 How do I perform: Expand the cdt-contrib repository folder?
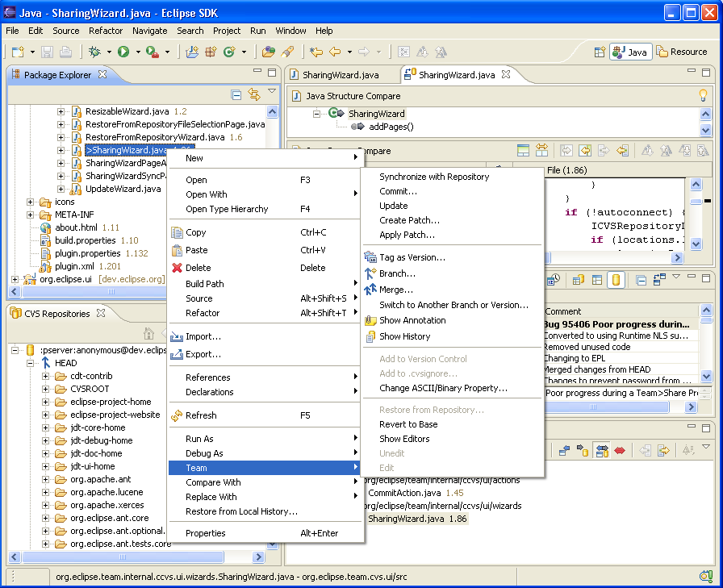coord(45,376)
